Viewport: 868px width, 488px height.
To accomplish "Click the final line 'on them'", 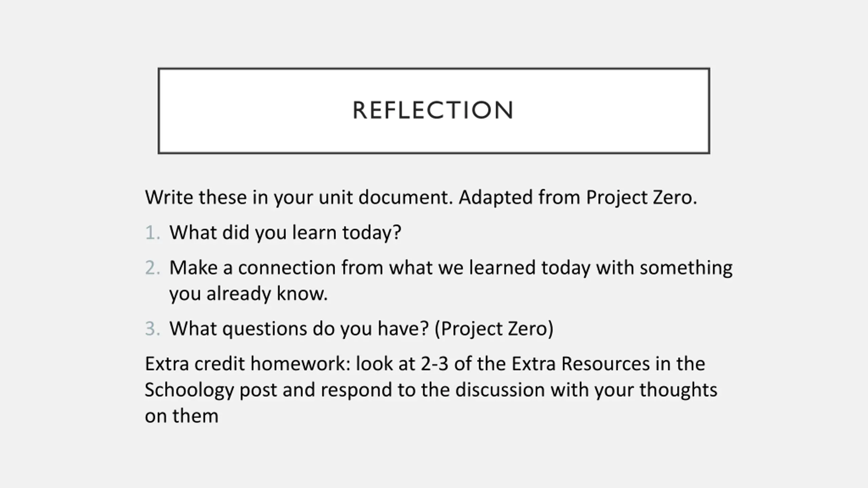I will tap(182, 416).
